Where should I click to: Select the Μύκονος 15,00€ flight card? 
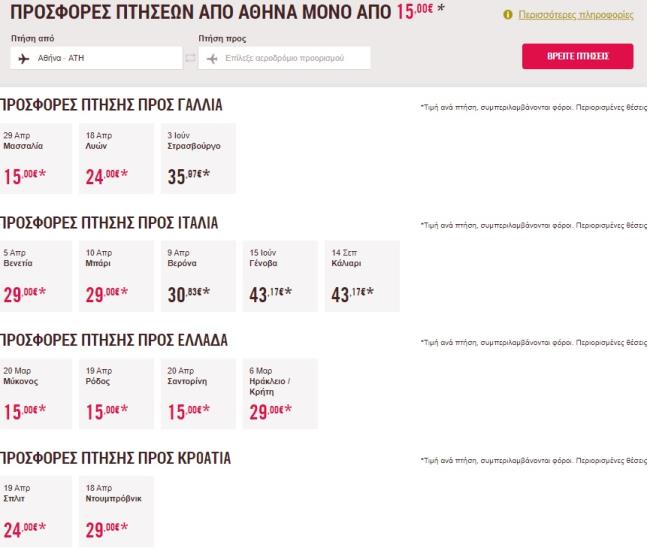35,392
